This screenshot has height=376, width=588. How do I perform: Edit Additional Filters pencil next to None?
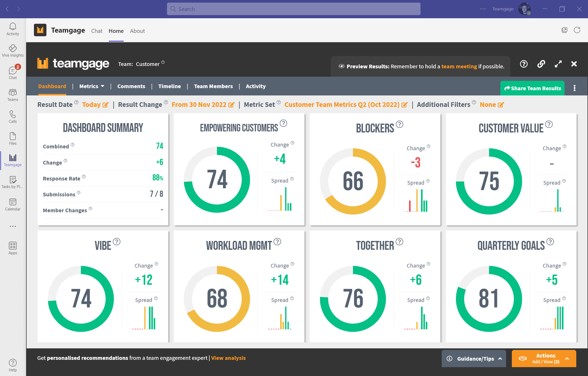501,105
